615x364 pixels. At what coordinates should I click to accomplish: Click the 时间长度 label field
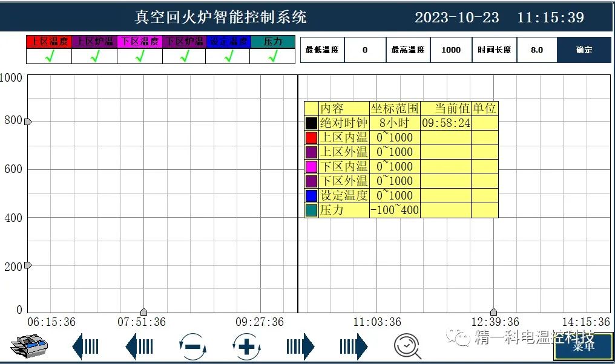(495, 50)
